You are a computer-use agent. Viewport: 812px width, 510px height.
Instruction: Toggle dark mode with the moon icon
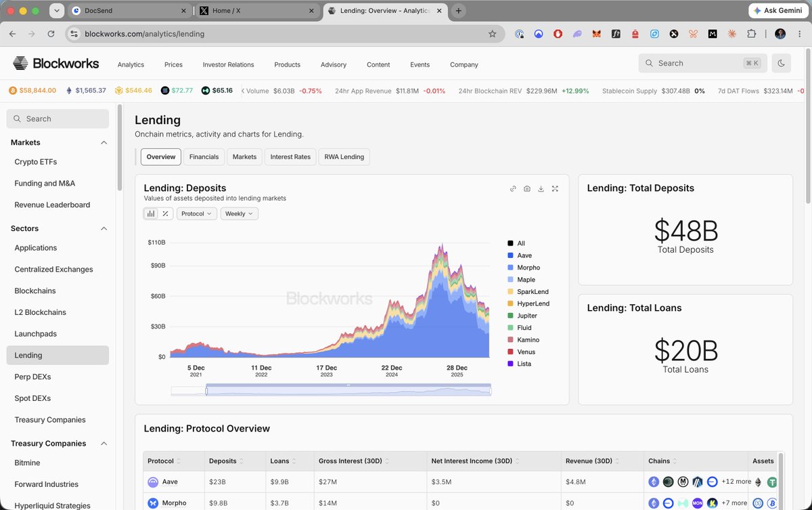782,63
